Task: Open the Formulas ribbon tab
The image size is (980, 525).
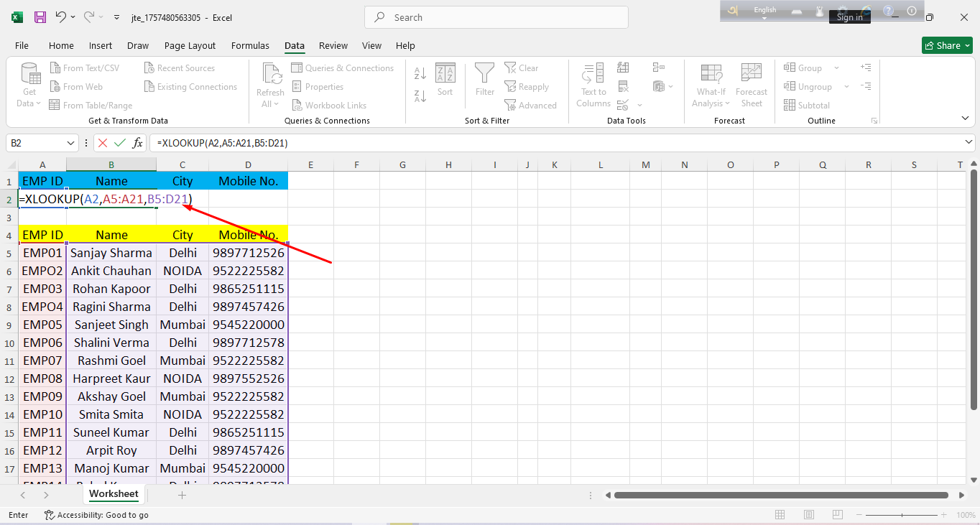Action: 250,46
